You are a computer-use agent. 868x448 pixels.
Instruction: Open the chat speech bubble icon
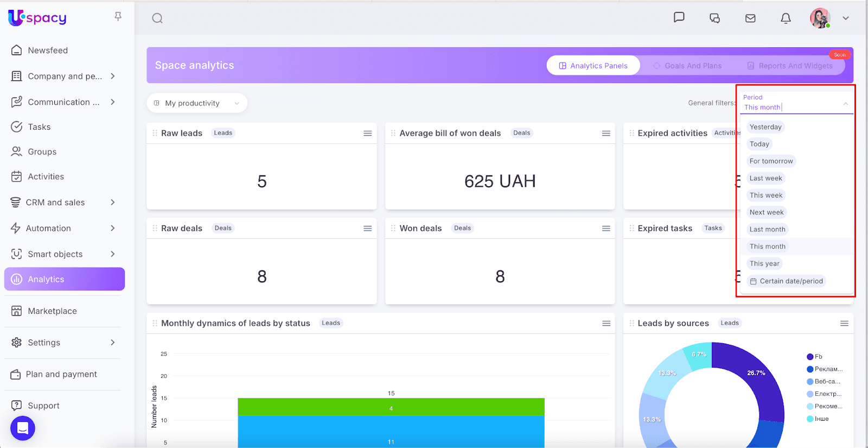[679, 17]
